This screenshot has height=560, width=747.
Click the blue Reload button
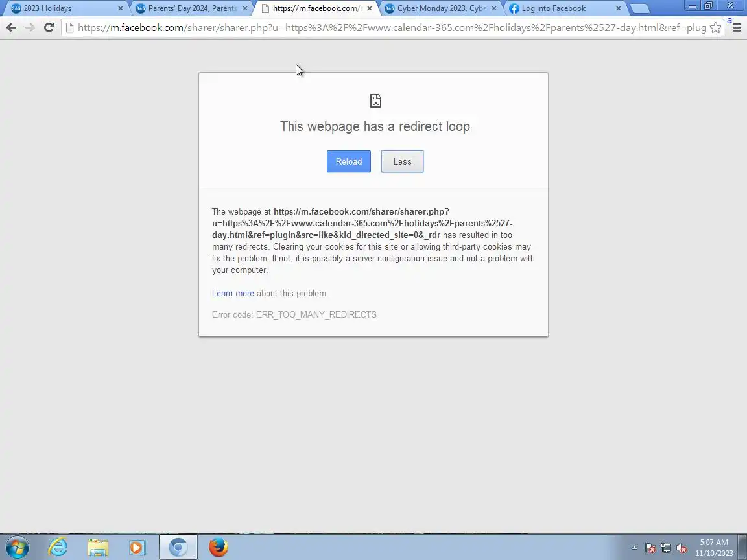(349, 161)
